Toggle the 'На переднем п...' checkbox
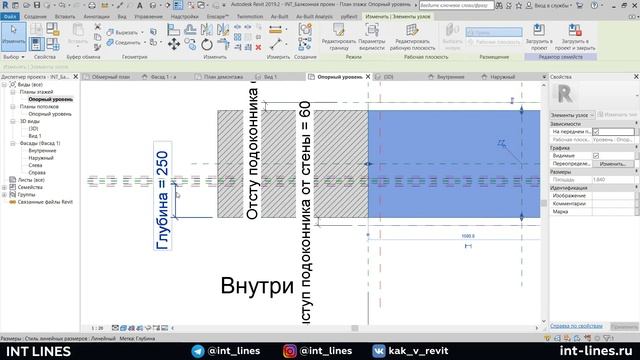Image resolution: width=640 pixels, height=360 pixels. click(596, 131)
